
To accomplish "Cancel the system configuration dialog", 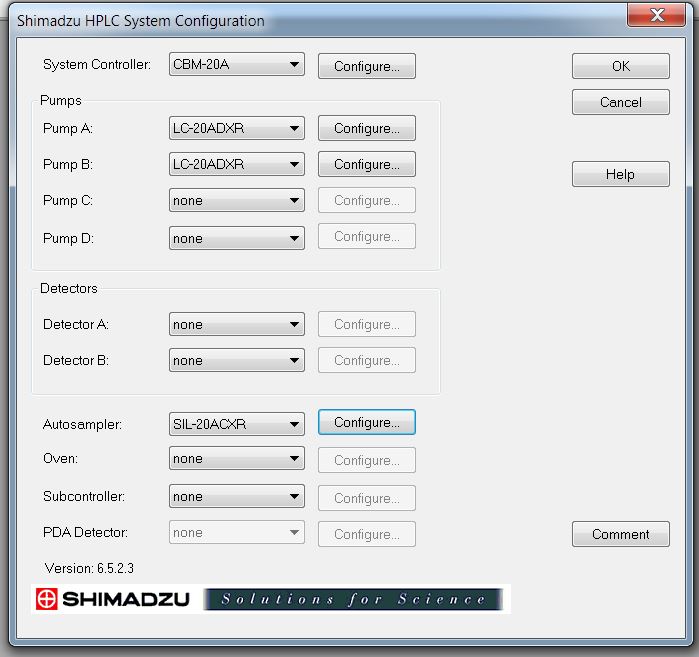I will tap(621, 102).
